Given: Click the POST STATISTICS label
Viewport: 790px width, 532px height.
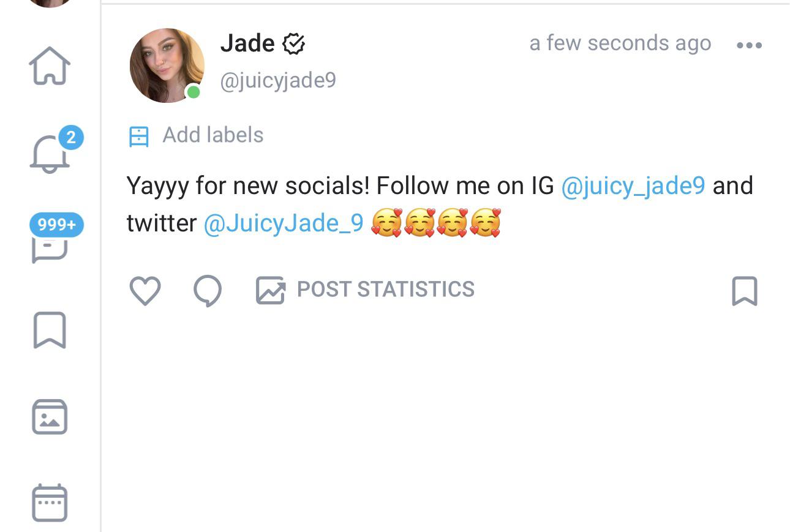Looking at the screenshot, I should [385, 289].
